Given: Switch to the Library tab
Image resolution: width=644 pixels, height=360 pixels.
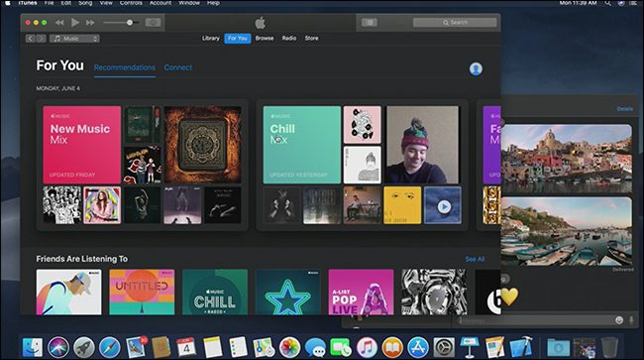Looking at the screenshot, I should click(x=211, y=39).
